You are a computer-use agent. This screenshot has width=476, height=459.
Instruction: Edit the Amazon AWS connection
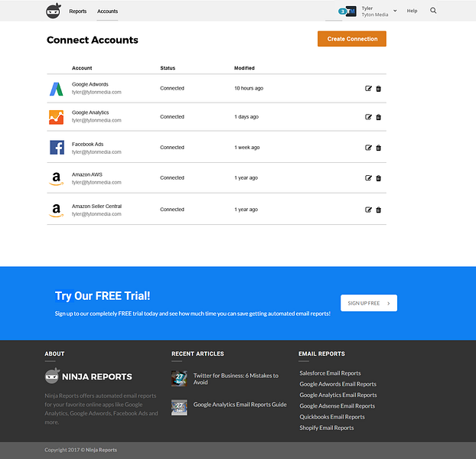tap(368, 178)
